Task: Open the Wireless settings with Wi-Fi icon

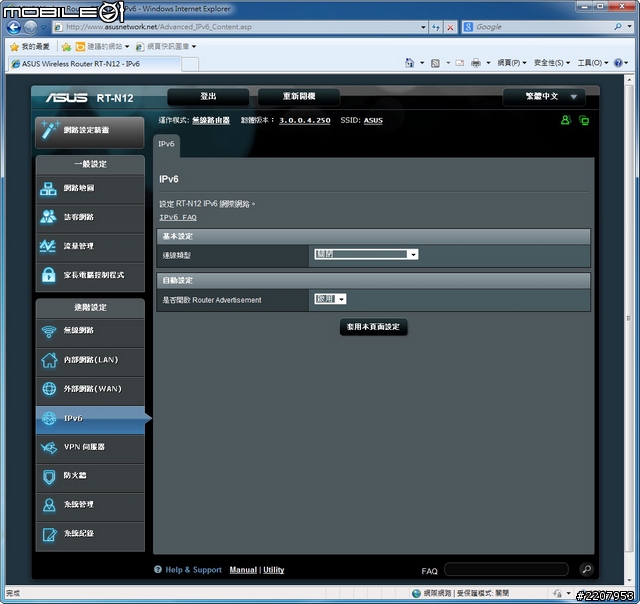Action: [x=90, y=331]
